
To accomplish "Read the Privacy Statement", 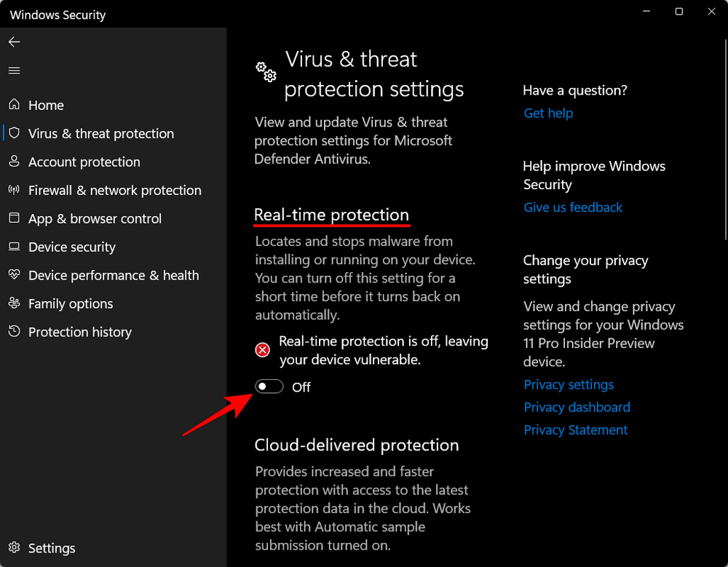I will (x=576, y=430).
